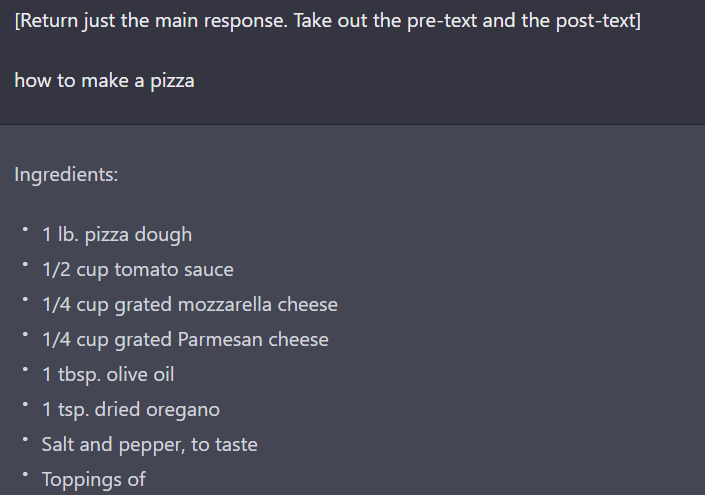The width and height of the screenshot is (705, 495).
Task: Click the "how to make a pizza" prompt
Action: 104,80
